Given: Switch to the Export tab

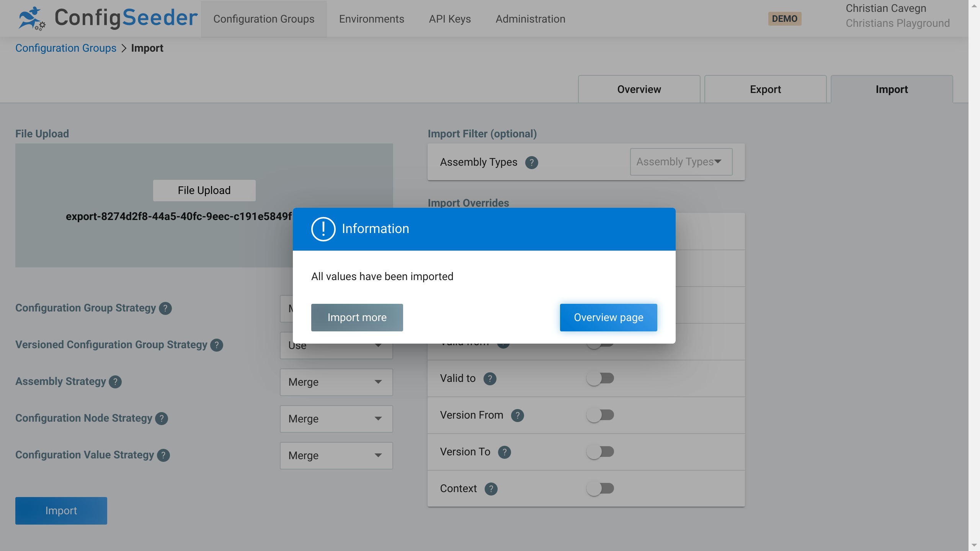Looking at the screenshot, I should [765, 89].
